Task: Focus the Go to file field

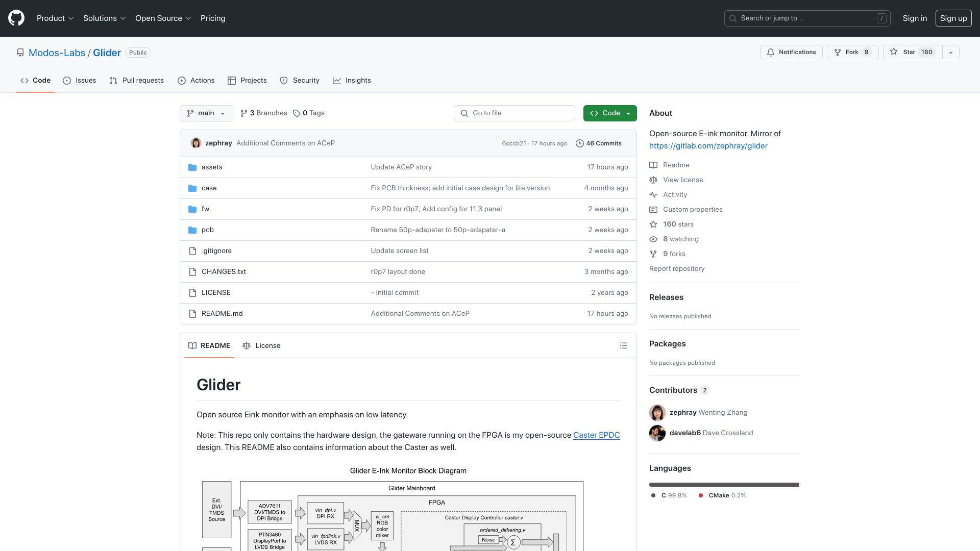Action: click(x=514, y=113)
